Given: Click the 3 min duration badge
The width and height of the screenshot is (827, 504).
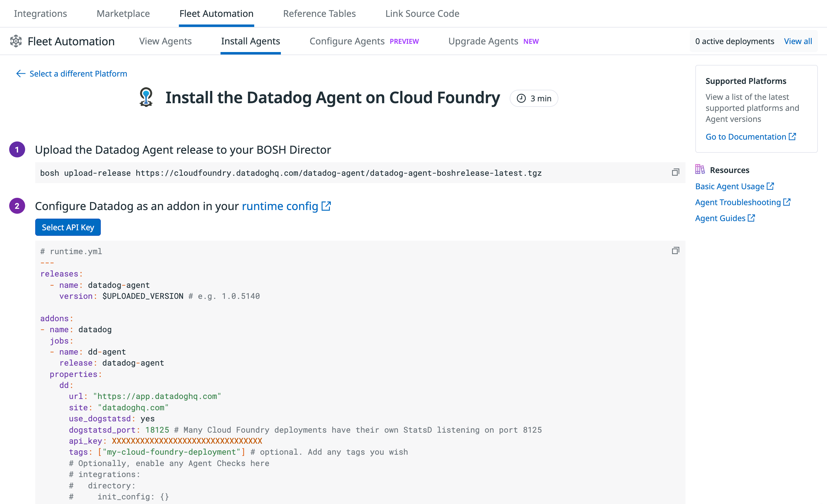Looking at the screenshot, I should tap(534, 98).
